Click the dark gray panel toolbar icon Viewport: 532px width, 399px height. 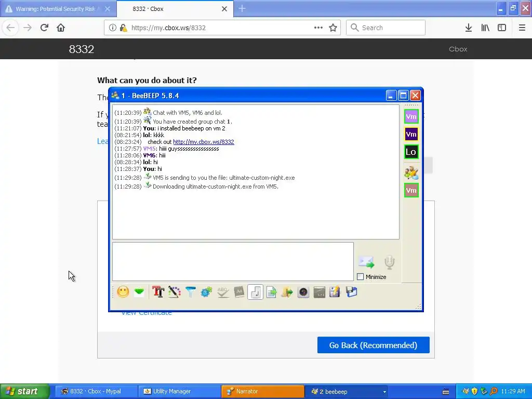320,292
